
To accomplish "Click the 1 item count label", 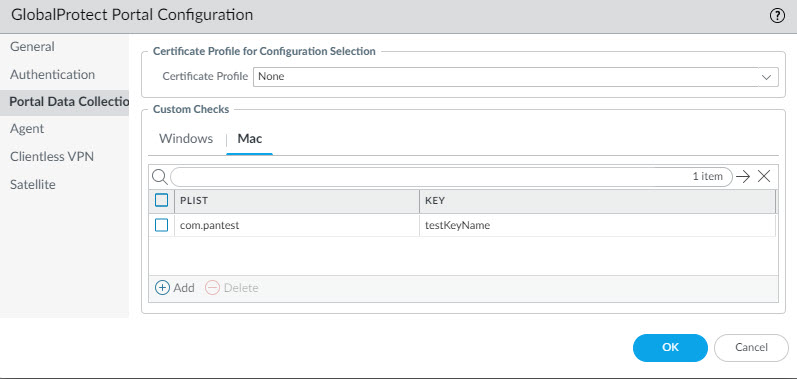I will coord(707,177).
